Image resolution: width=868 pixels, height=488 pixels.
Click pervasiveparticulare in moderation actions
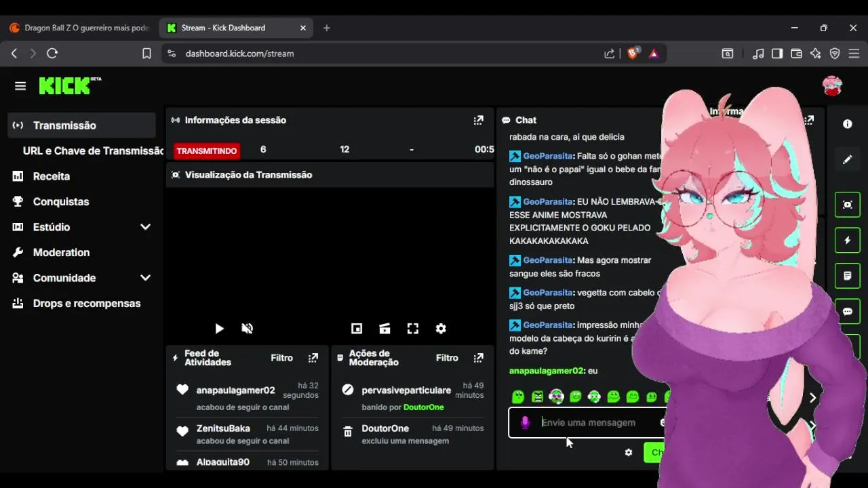click(x=406, y=390)
